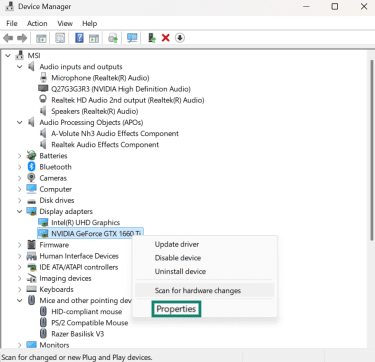
Task: Select Scan for hardware changes menu entry
Action: point(205,290)
